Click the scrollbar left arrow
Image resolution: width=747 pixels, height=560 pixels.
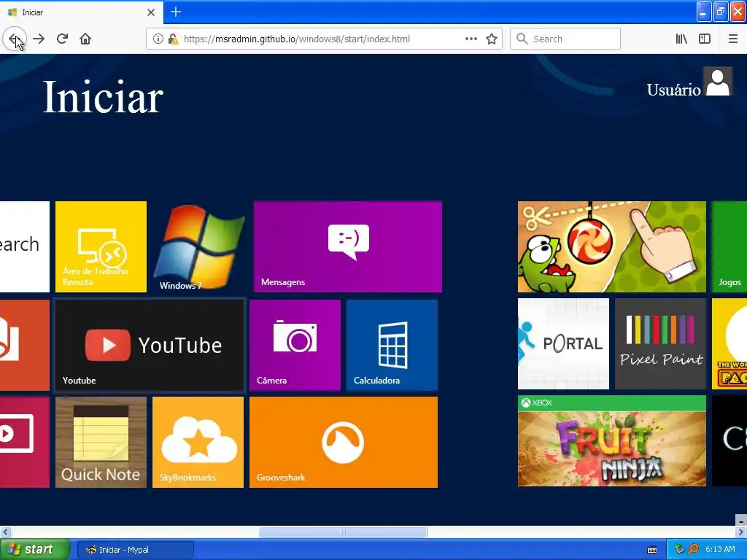coord(5,532)
